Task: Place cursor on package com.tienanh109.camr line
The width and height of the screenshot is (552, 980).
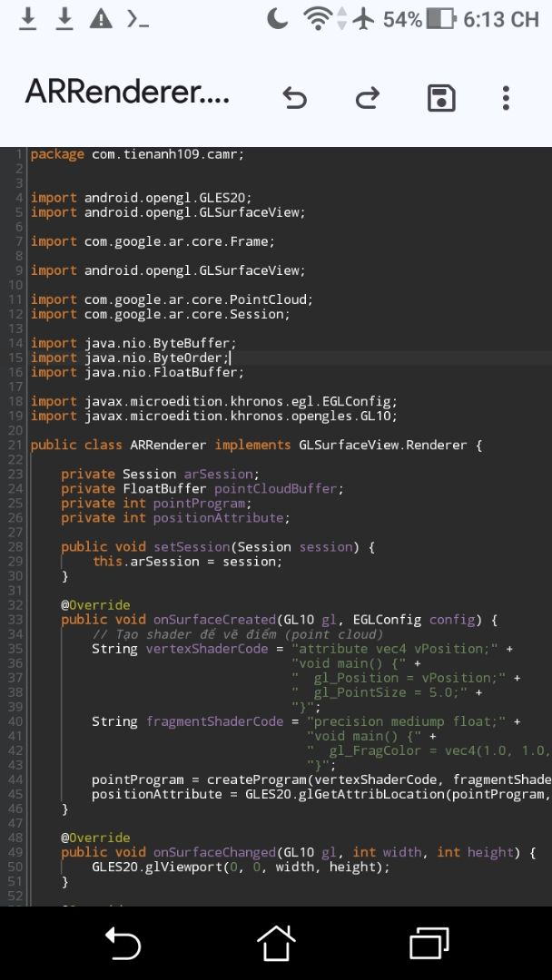Action: click(x=137, y=153)
